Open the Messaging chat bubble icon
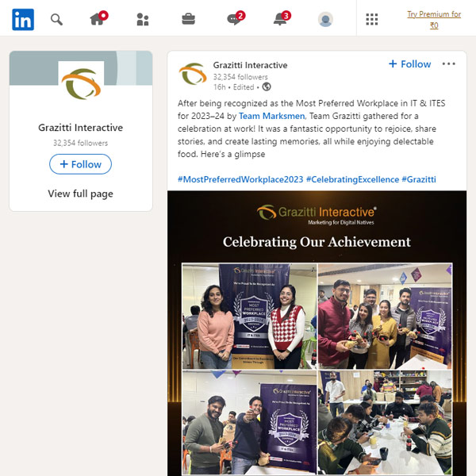Screen dimensions: 476x476 [234, 19]
